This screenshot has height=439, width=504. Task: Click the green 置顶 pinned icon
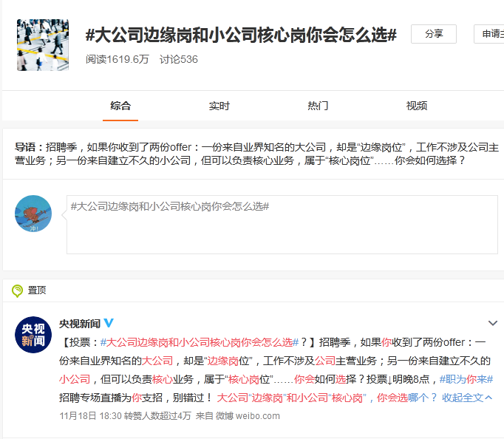click(17, 290)
